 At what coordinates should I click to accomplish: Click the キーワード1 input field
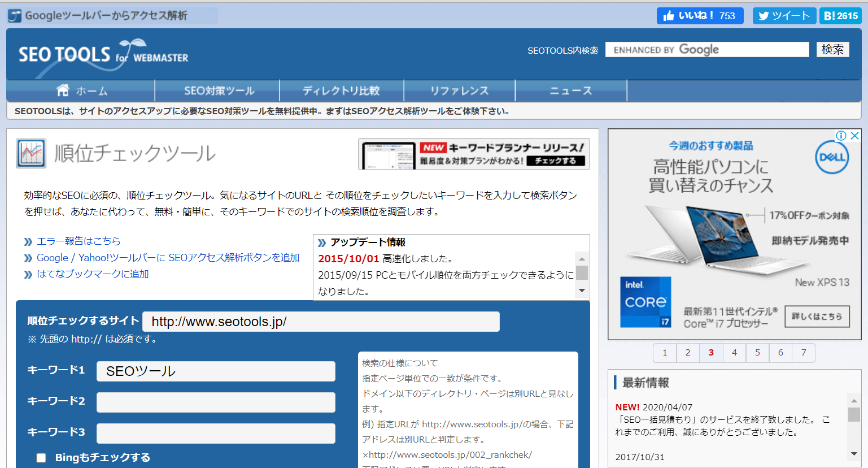(216, 371)
